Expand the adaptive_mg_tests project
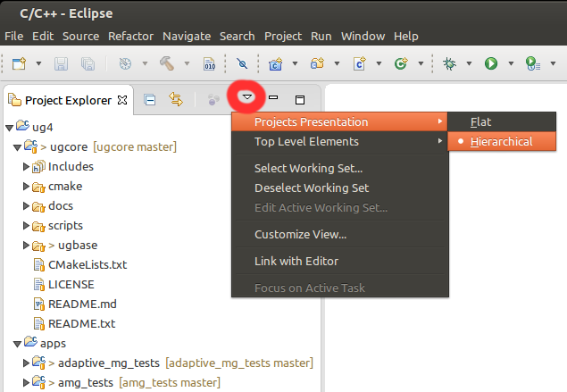The width and height of the screenshot is (567, 392). [26, 363]
